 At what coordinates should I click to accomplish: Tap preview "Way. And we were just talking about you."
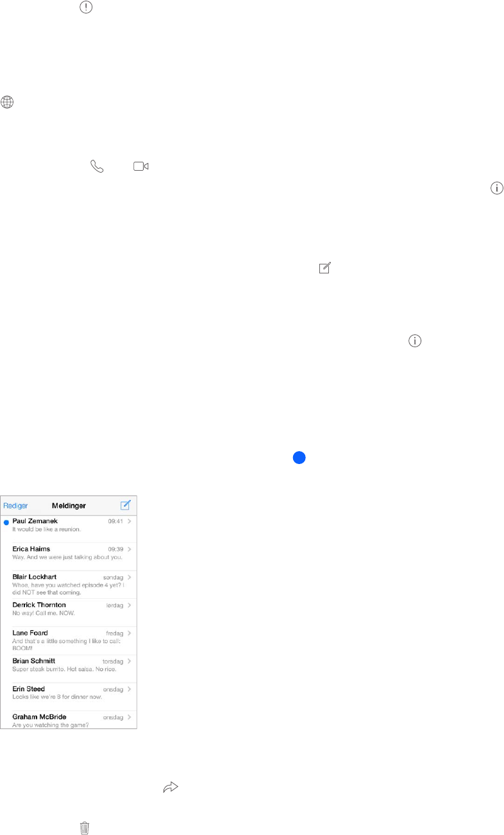coord(67,557)
